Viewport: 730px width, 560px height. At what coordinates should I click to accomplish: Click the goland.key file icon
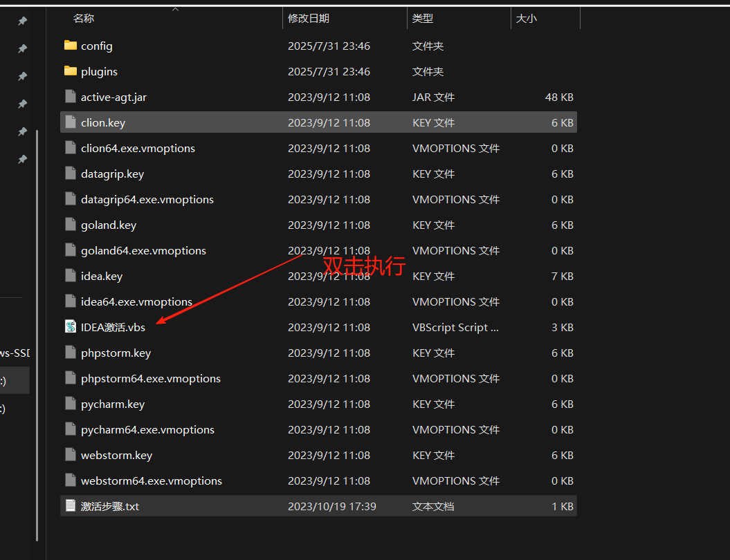pyautogui.click(x=71, y=224)
